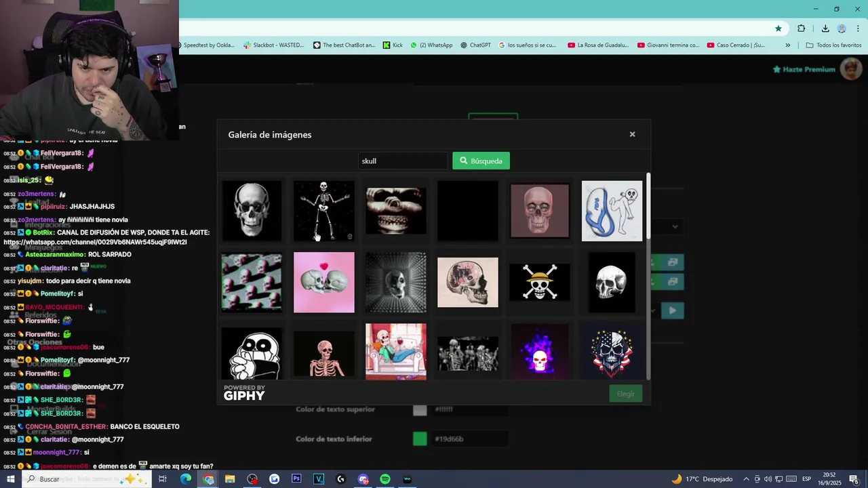Select the pink-toned skull thumbnail
The image size is (868, 488).
(x=540, y=211)
